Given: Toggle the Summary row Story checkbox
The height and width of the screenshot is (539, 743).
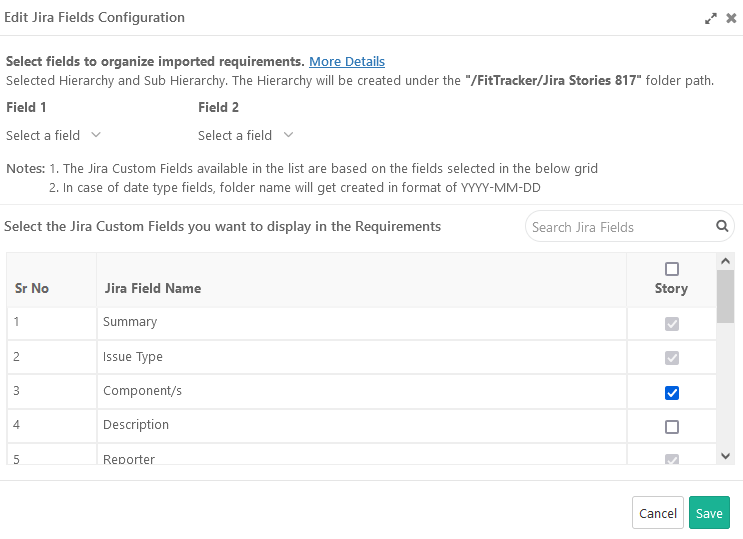Looking at the screenshot, I should click(x=672, y=324).
